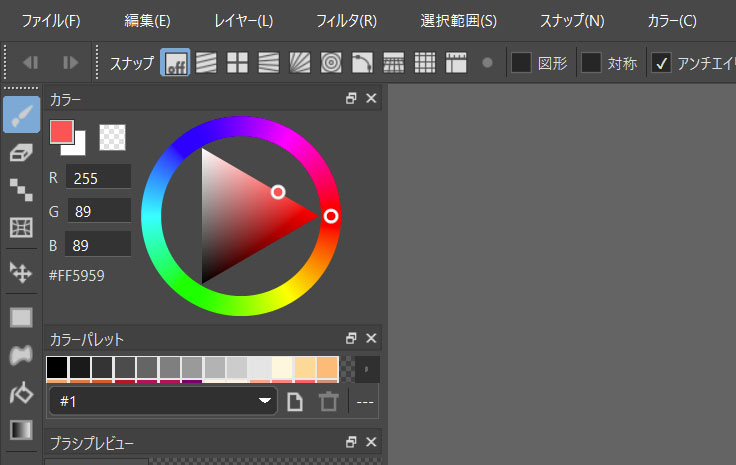Click the square grid snap icon
Viewport: 736px width, 465px height.
[x=425, y=62]
